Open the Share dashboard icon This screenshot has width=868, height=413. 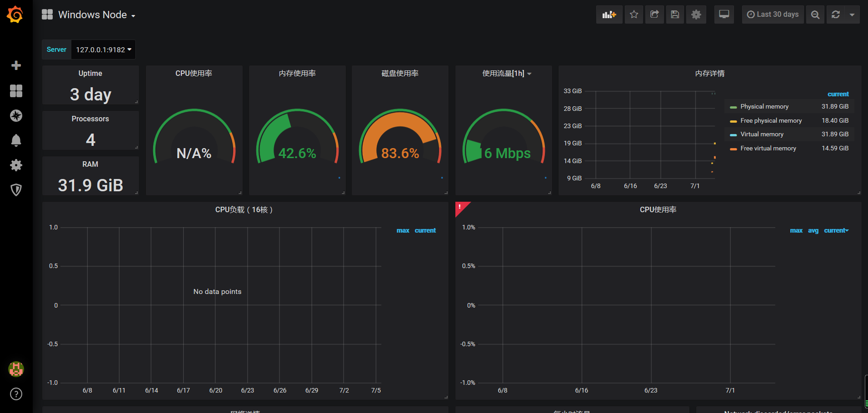(x=654, y=14)
